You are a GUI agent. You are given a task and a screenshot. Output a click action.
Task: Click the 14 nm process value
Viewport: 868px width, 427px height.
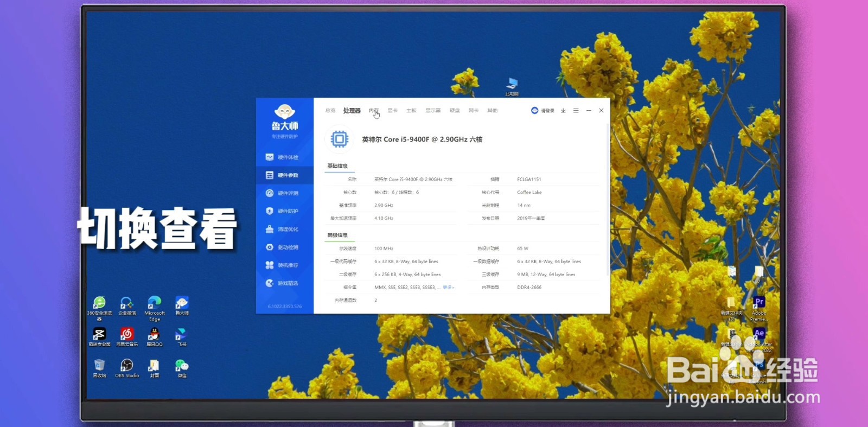coord(524,206)
